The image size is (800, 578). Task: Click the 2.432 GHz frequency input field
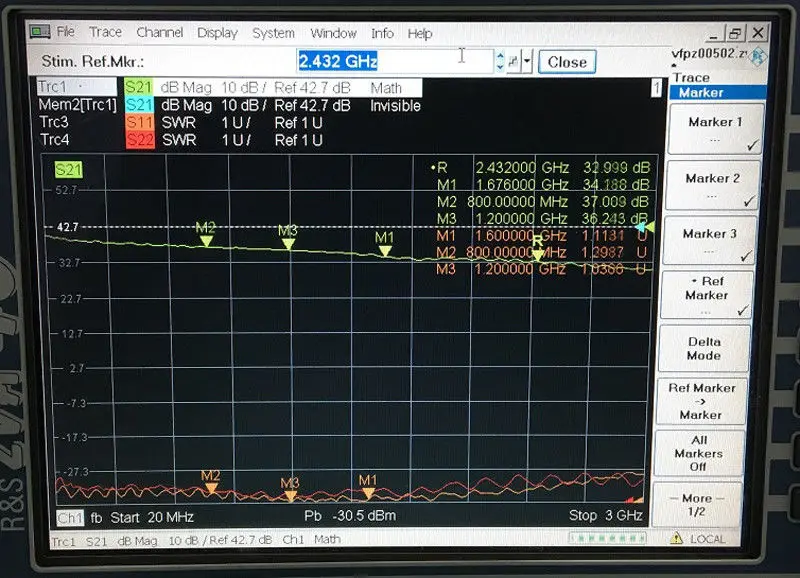click(395, 61)
